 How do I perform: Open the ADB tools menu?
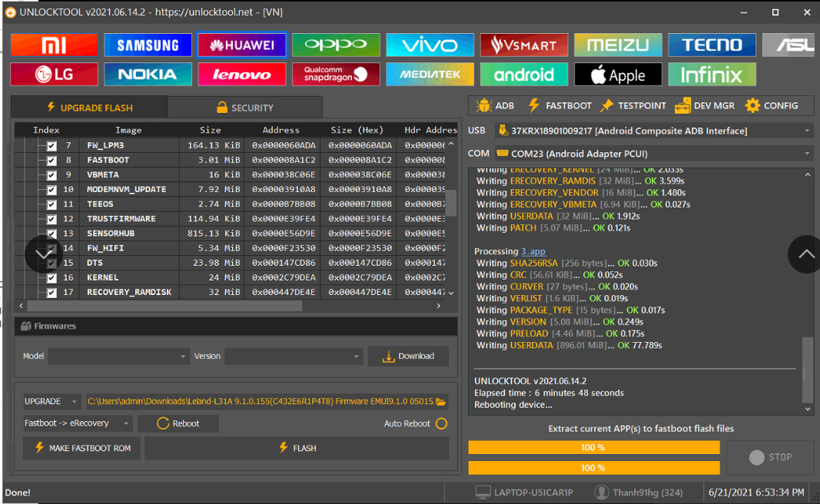pyautogui.click(x=495, y=105)
